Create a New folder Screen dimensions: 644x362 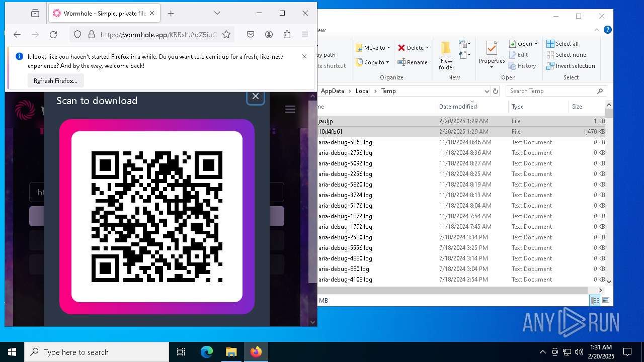tap(446, 55)
